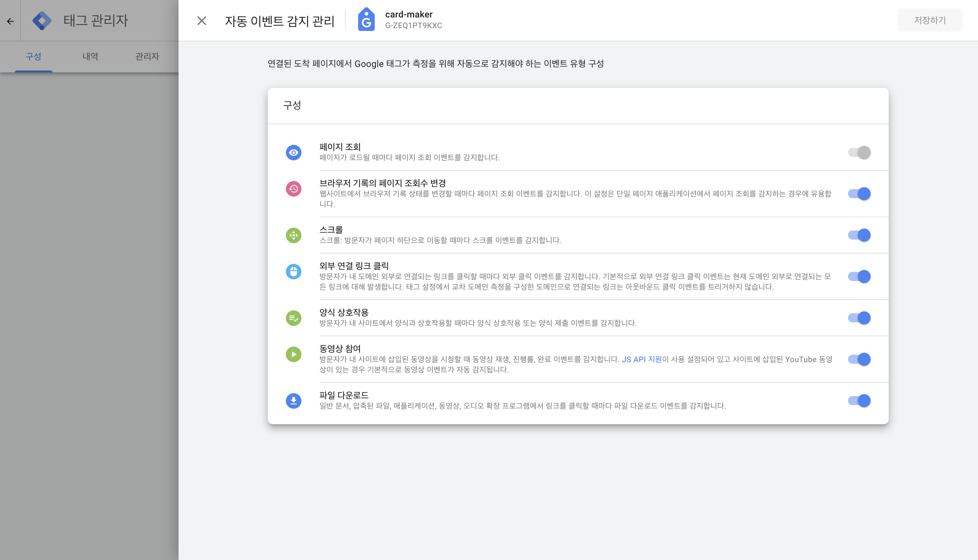This screenshot has height=560, width=978.
Task: Click the browser history clock icon
Action: (x=293, y=189)
